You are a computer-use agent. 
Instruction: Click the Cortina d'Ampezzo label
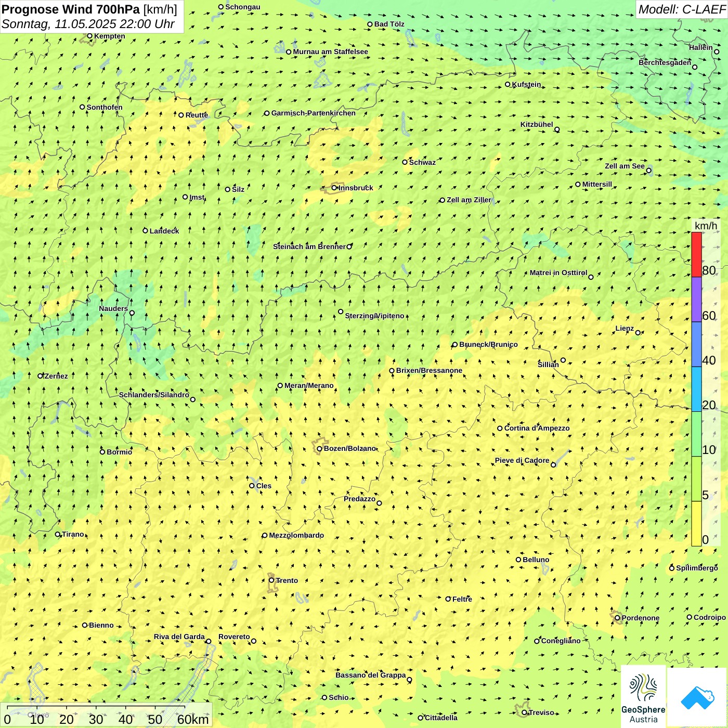pos(537,428)
